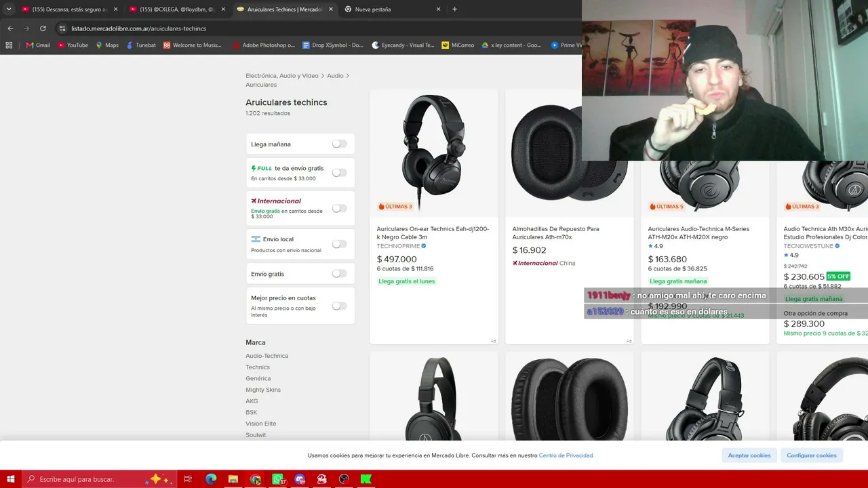Filter by Mighty Skins brand

click(263, 390)
